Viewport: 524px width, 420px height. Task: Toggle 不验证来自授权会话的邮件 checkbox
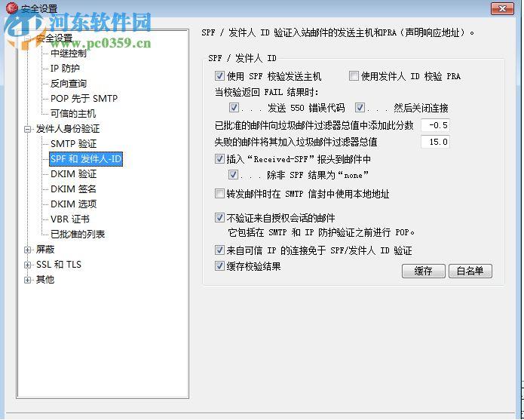[x=219, y=218]
